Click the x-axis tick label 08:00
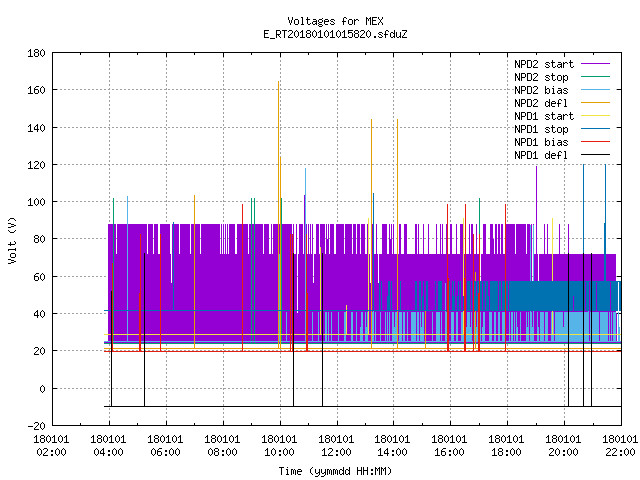The width and height of the screenshot is (640, 480). coord(222,452)
